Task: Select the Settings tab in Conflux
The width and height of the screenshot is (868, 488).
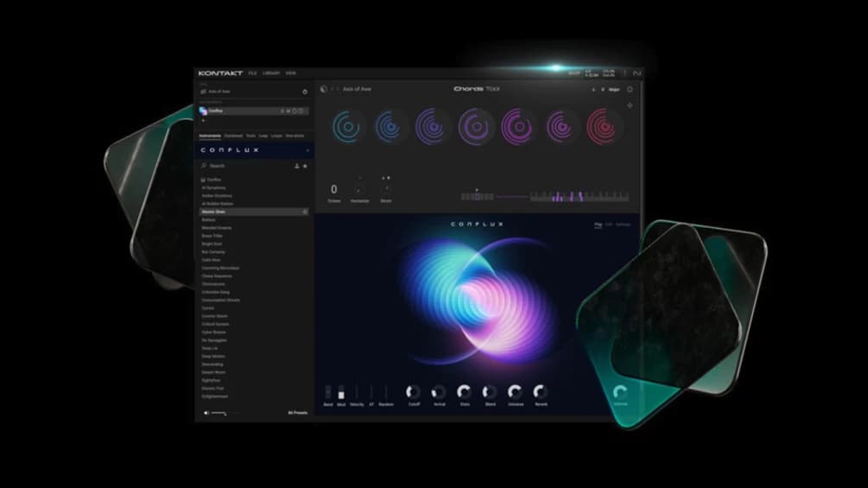Action: pyautogui.click(x=624, y=225)
